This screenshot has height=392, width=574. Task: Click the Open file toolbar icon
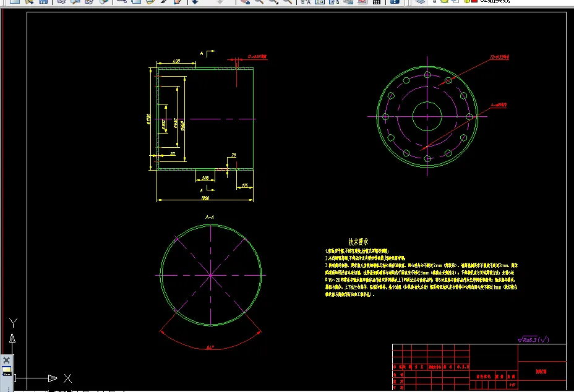(29, 1)
